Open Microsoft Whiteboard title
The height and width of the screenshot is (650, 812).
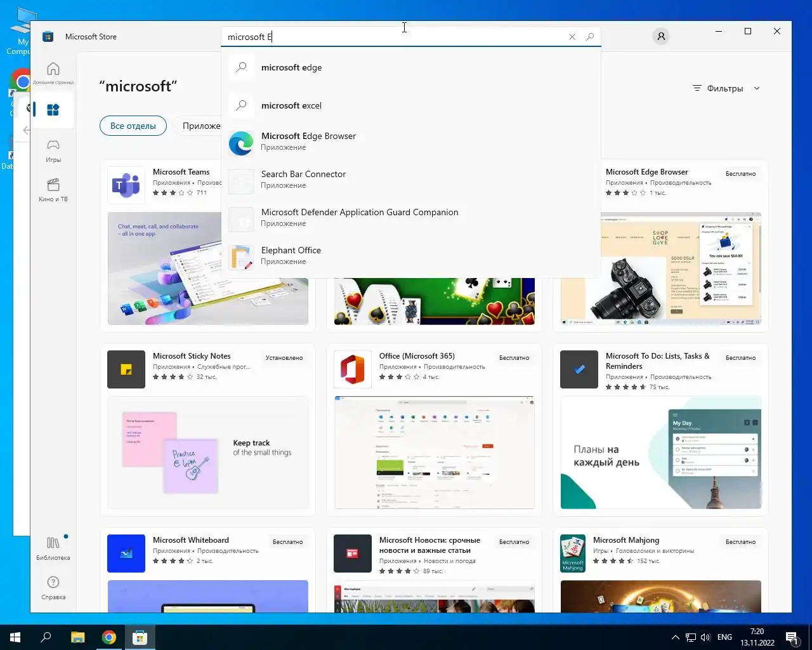pos(191,540)
